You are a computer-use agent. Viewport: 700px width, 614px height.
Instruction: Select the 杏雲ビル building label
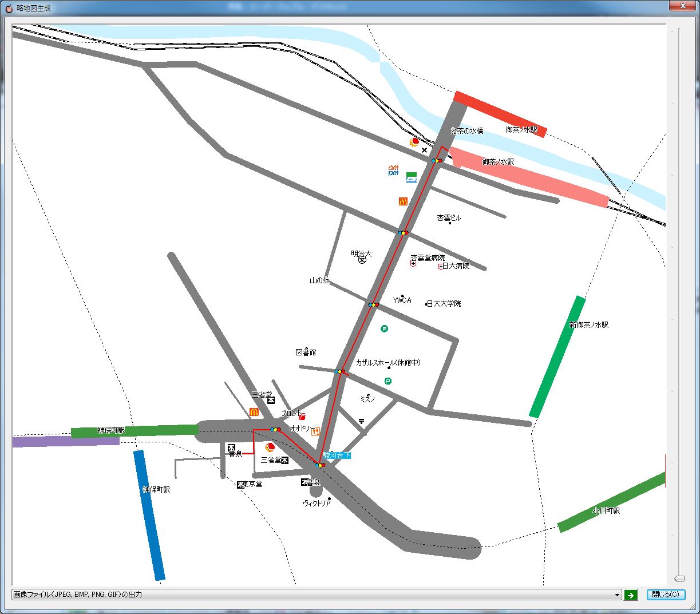pyautogui.click(x=449, y=218)
